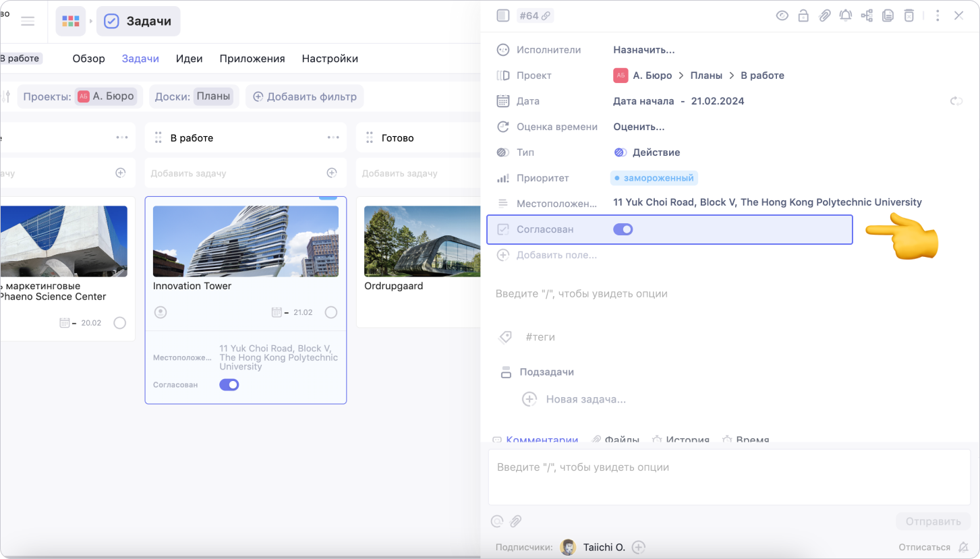Screen dimensions: 980x559
Task: Click the Задачи module button
Action: pyautogui.click(x=138, y=21)
